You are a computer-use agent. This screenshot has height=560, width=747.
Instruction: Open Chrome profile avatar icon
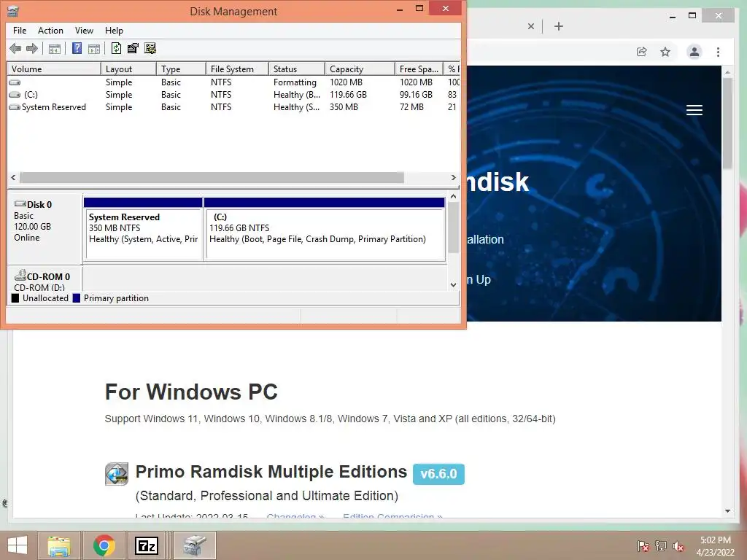tap(694, 52)
